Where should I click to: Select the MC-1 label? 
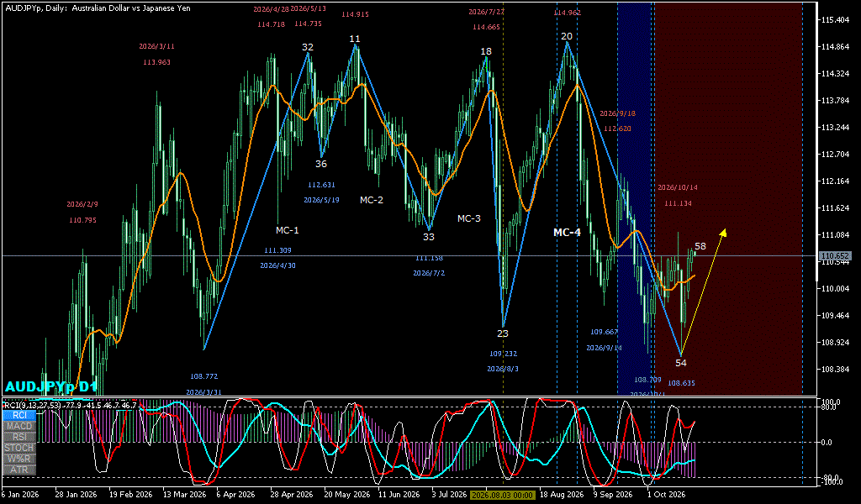point(288,230)
